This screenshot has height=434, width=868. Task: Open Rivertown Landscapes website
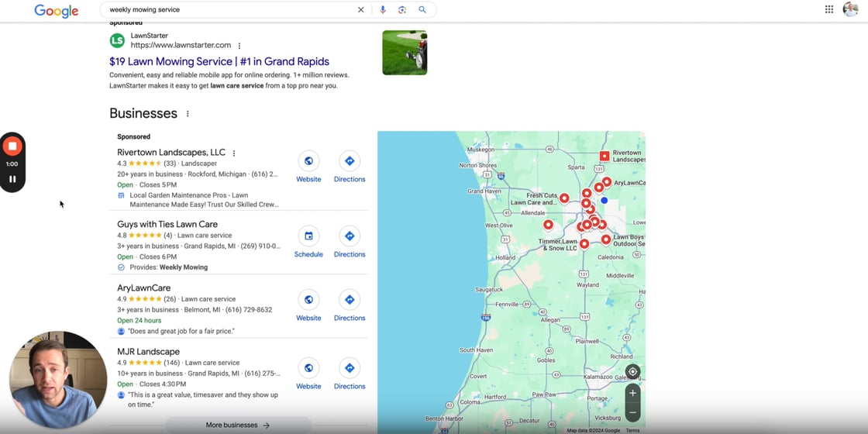pos(308,167)
